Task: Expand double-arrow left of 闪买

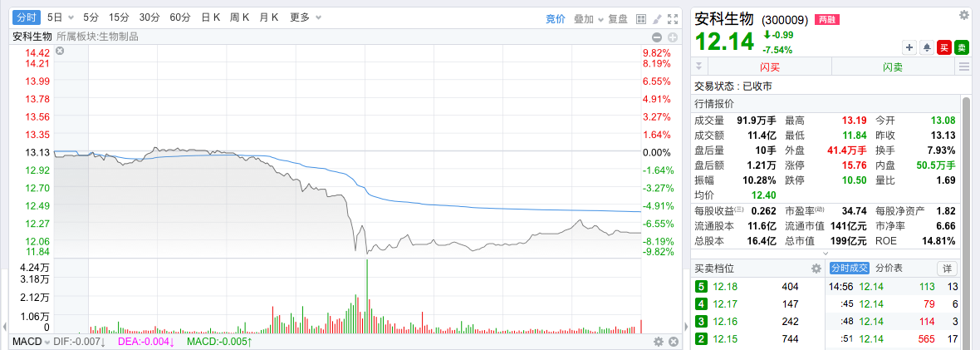Action: coord(698,67)
